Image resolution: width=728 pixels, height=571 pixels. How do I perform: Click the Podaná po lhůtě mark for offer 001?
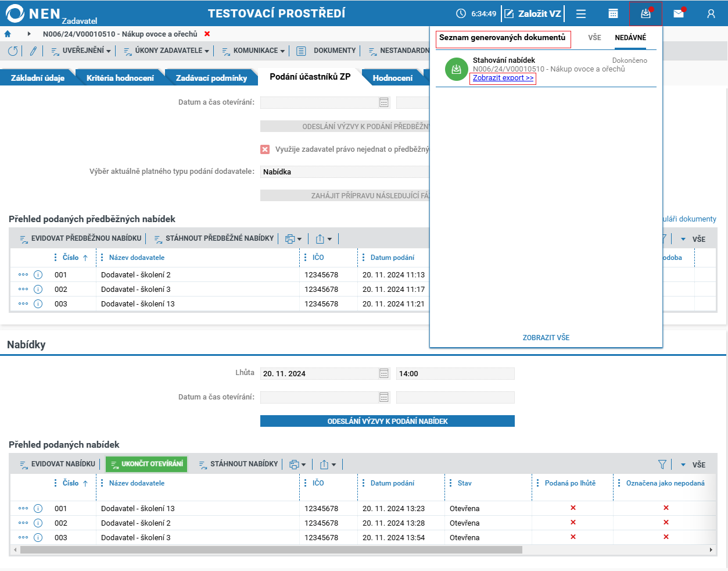(x=573, y=508)
